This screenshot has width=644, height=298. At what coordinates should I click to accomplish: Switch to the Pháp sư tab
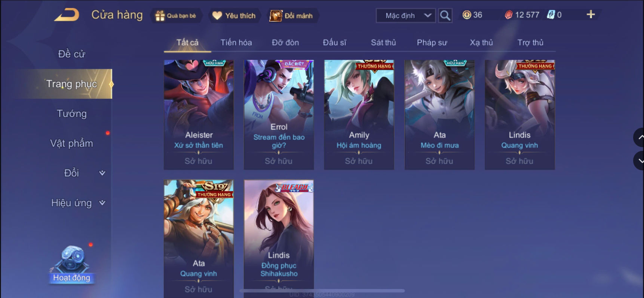[432, 42]
